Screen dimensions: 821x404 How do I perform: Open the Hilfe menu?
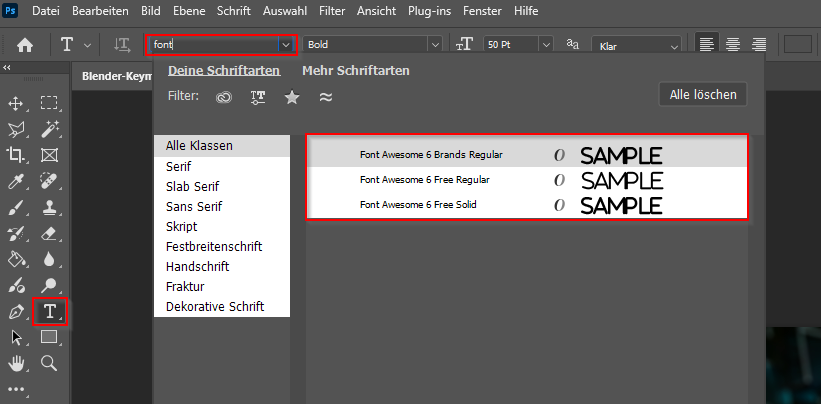pos(526,10)
